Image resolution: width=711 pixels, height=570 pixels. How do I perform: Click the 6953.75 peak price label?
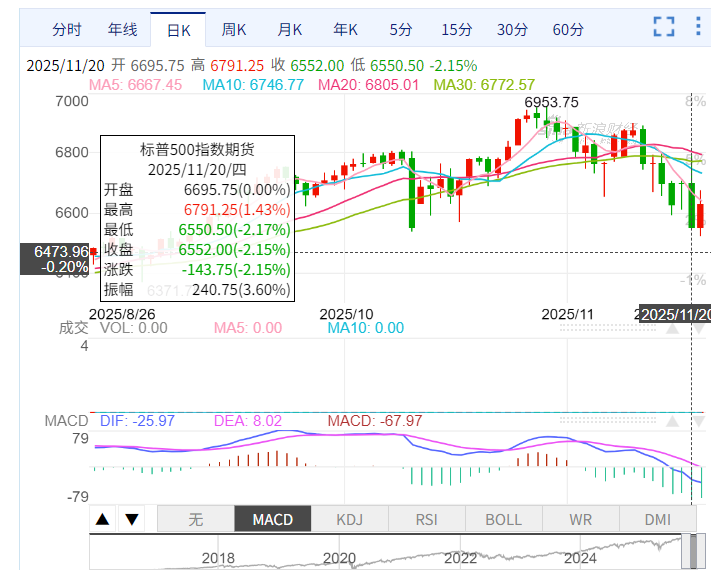pyautogui.click(x=551, y=102)
